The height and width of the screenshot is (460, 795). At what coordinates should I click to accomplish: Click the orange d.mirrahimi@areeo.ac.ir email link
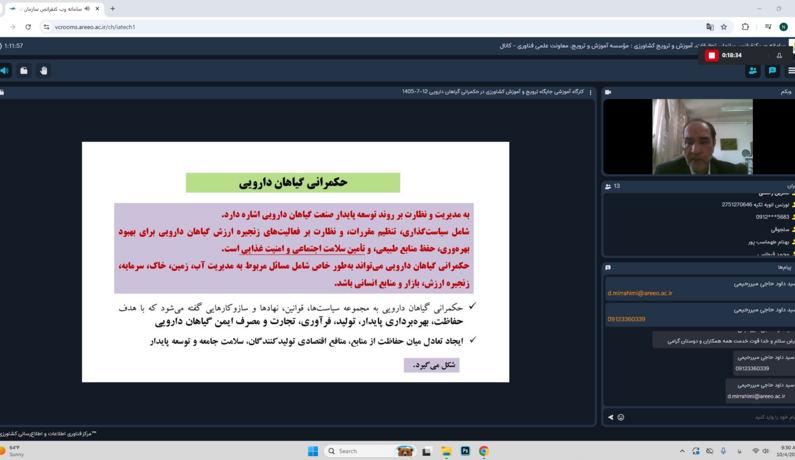point(640,293)
